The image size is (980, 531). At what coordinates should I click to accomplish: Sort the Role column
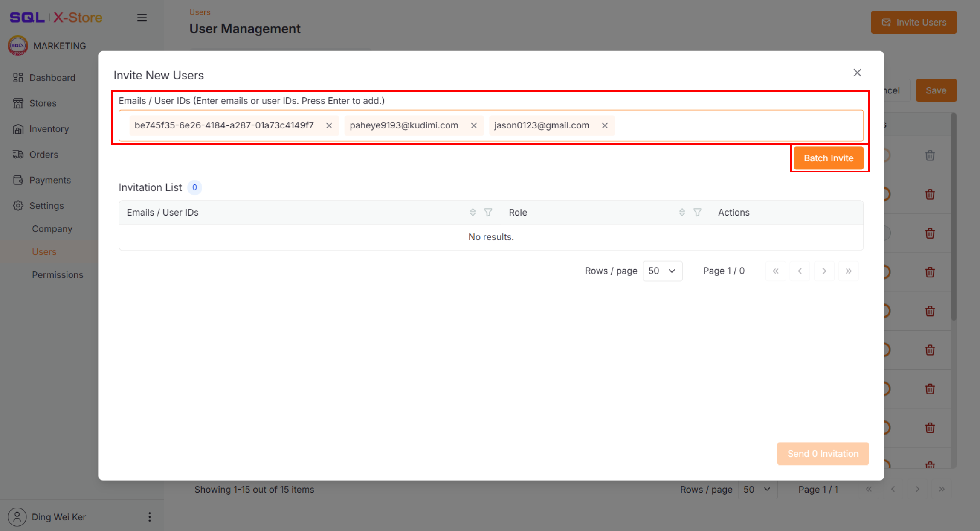tap(682, 212)
